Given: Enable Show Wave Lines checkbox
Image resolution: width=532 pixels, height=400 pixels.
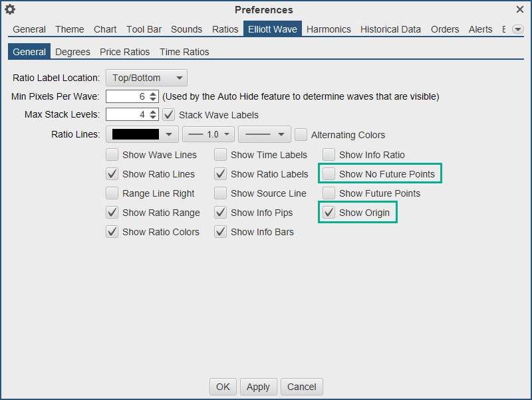Looking at the screenshot, I should pyautogui.click(x=112, y=155).
